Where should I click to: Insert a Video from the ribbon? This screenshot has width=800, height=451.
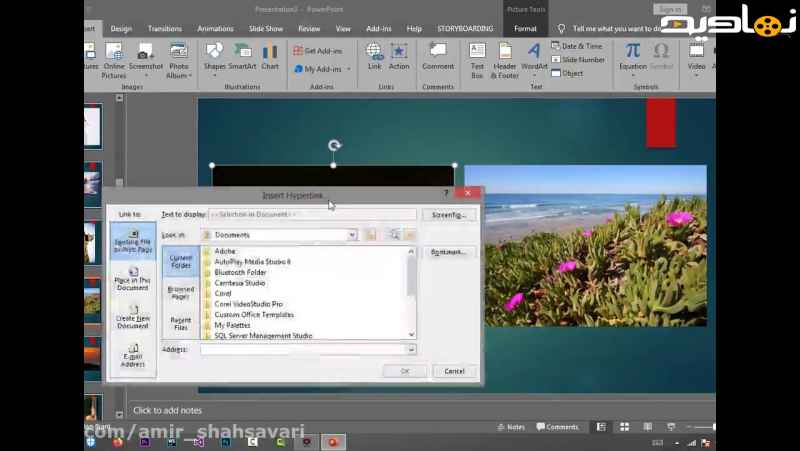pyautogui.click(x=696, y=59)
